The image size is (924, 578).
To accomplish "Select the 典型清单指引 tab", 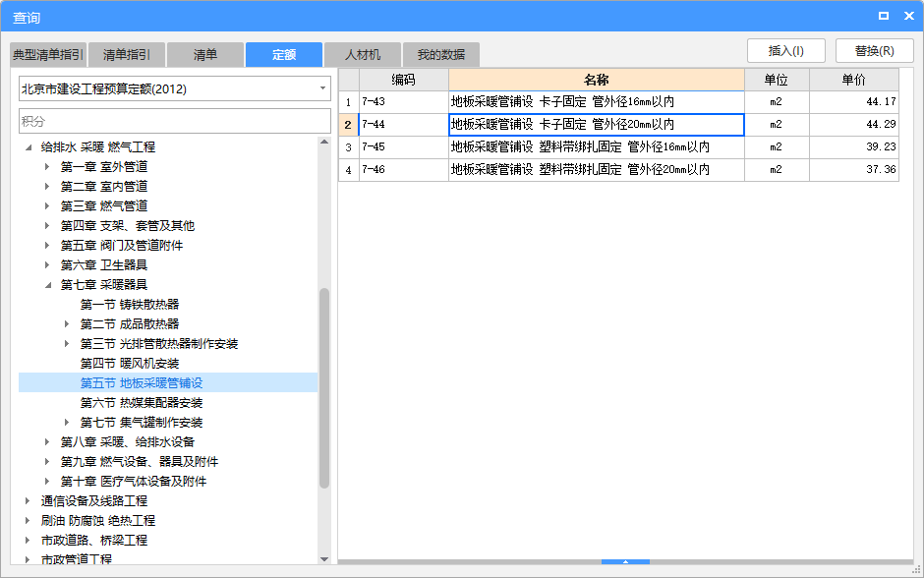I will click(x=46, y=54).
